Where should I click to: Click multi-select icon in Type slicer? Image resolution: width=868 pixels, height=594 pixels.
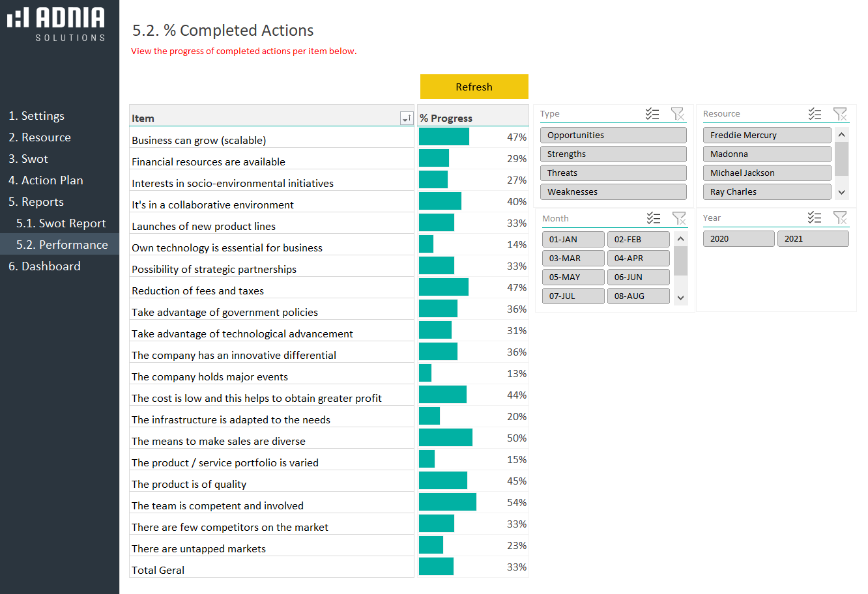click(x=652, y=114)
